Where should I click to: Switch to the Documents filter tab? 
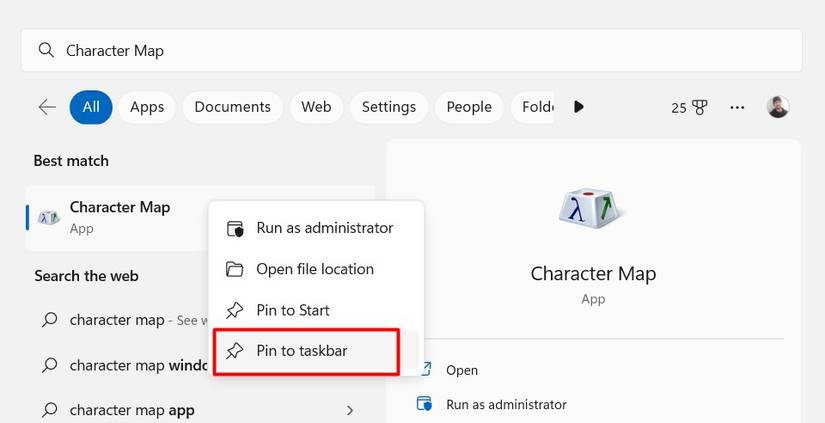[233, 107]
